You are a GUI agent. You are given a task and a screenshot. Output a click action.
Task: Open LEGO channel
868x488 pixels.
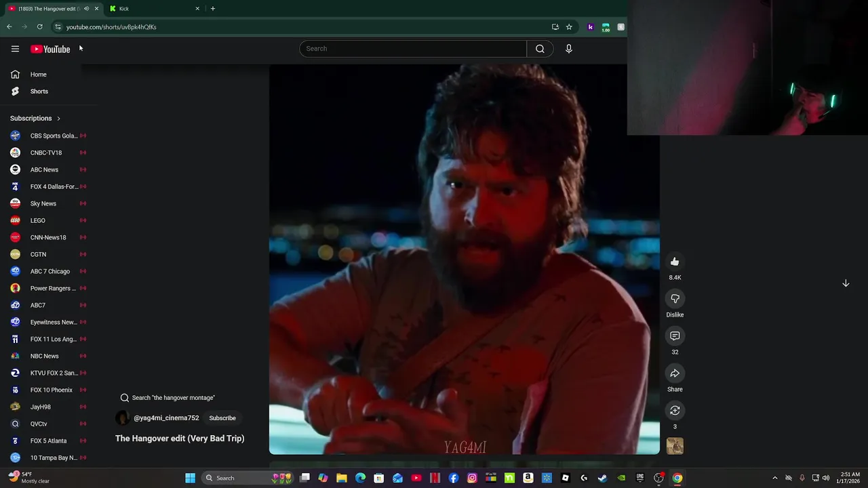47,220
